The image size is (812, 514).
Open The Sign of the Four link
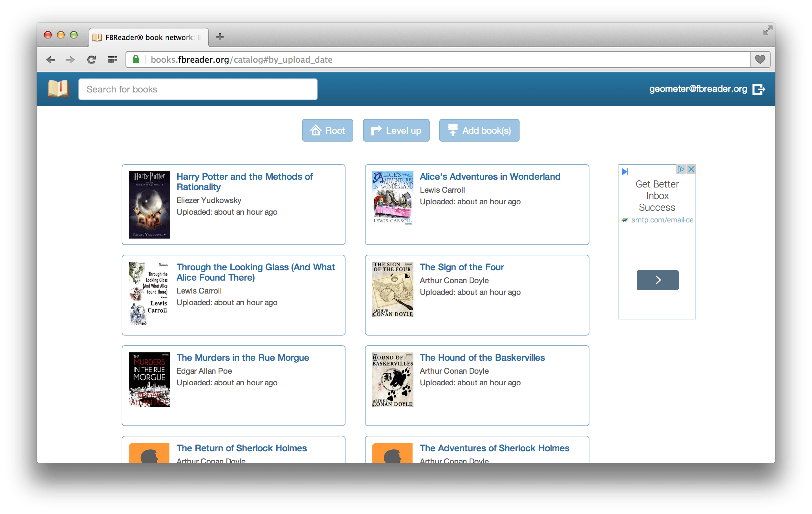click(x=462, y=267)
